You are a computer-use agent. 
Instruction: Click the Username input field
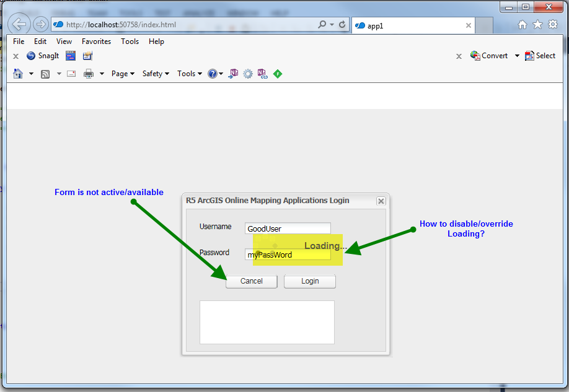[288, 229]
